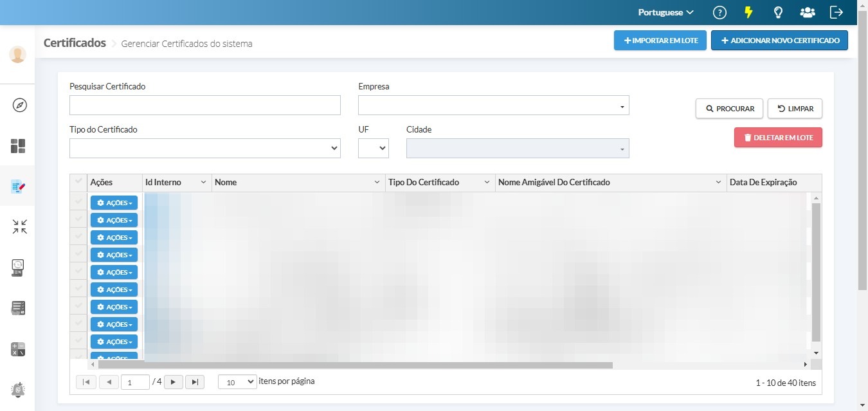Open Tipo Do Certificado column chevron
This screenshot has width=868, height=411.
(x=487, y=183)
